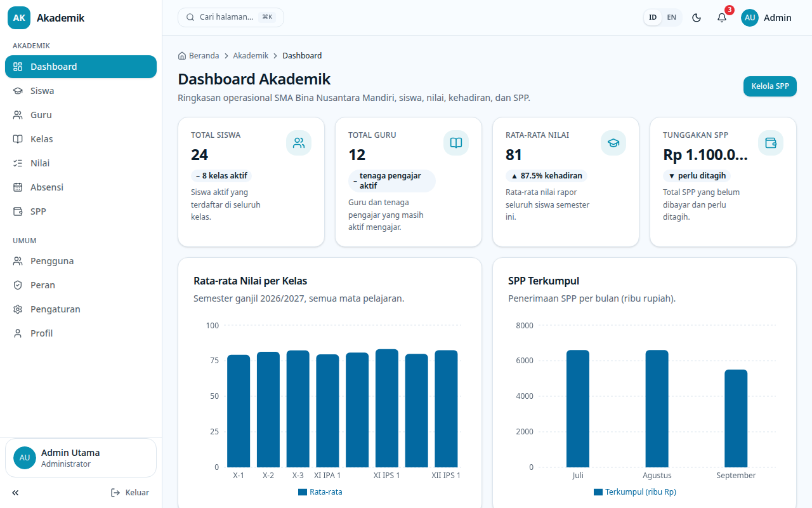Open the Guru section
The width and height of the screenshot is (812, 508).
coord(81,115)
